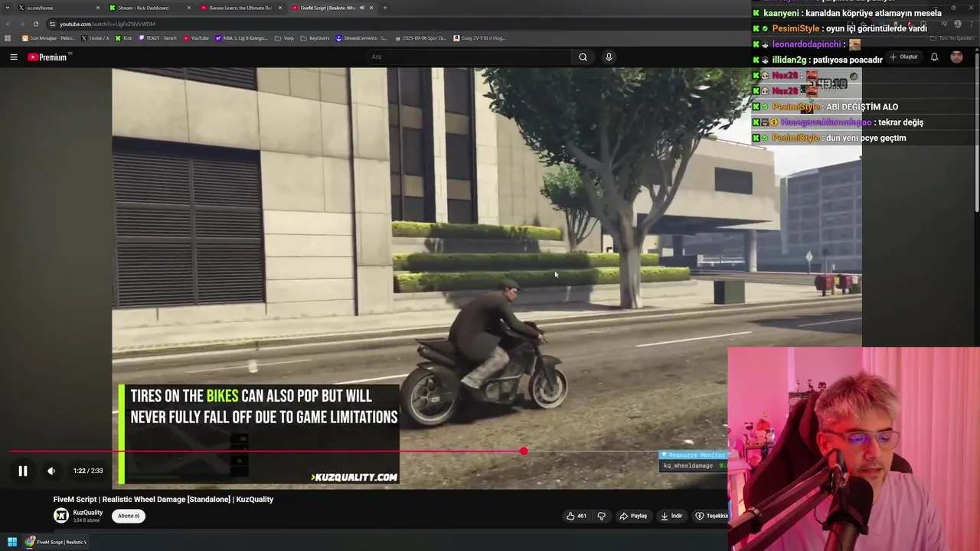This screenshot has height=551, width=980.
Task: Open StreamElements bookmark
Action: click(x=361, y=38)
